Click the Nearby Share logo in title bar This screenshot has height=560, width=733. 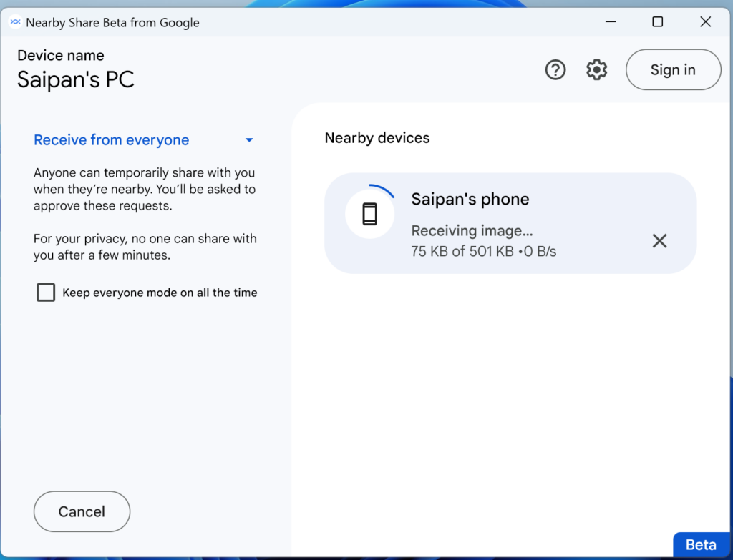pos(15,22)
